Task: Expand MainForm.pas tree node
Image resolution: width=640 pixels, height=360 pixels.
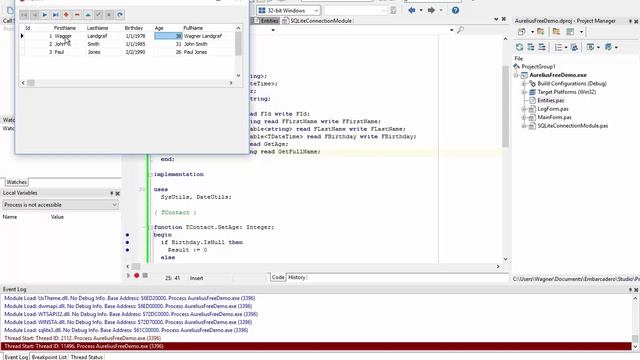Action: click(x=524, y=118)
